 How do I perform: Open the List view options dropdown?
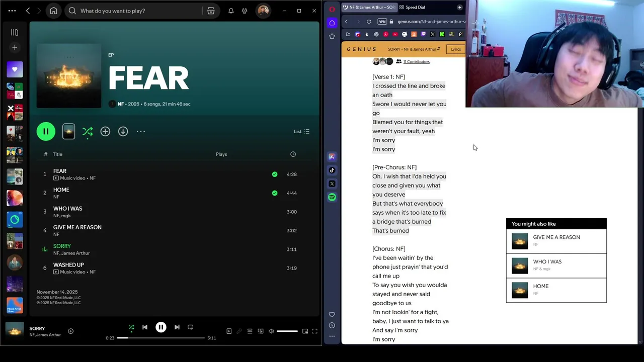[x=302, y=131]
